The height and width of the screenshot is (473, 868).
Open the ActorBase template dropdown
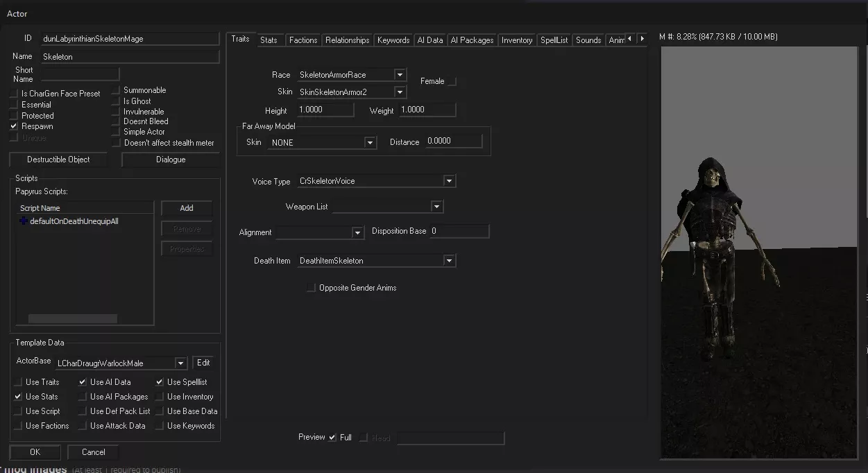pyautogui.click(x=181, y=363)
